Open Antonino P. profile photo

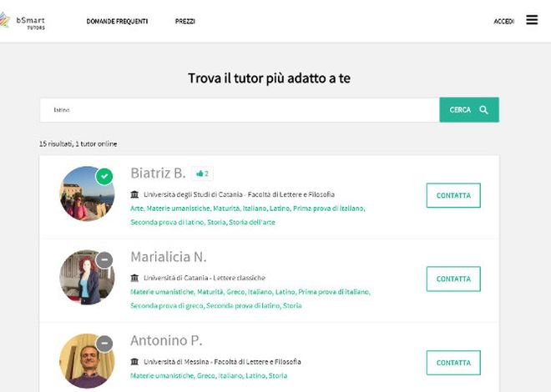pyautogui.click(x=87, y=361)
